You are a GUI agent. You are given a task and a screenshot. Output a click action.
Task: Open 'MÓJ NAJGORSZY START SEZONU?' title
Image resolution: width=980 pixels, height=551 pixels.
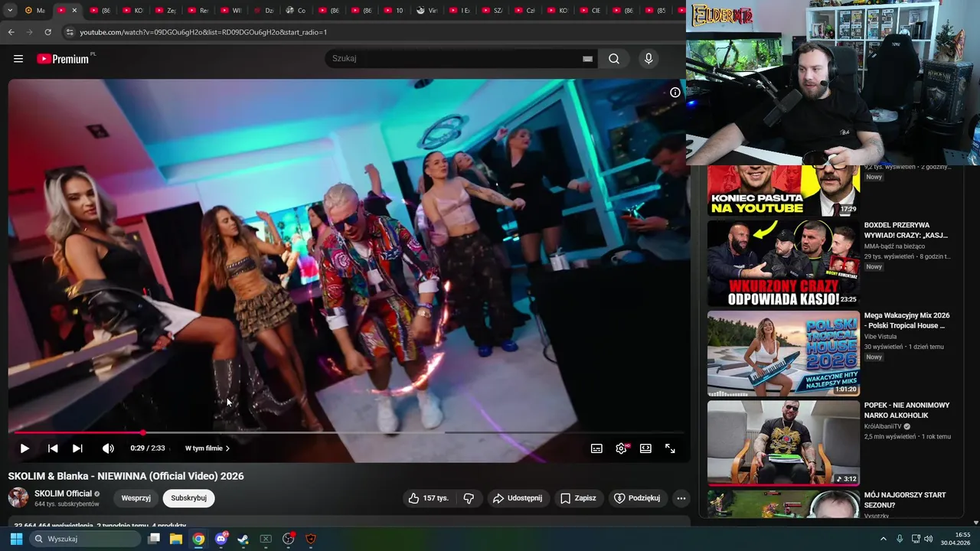pos(906,500)
